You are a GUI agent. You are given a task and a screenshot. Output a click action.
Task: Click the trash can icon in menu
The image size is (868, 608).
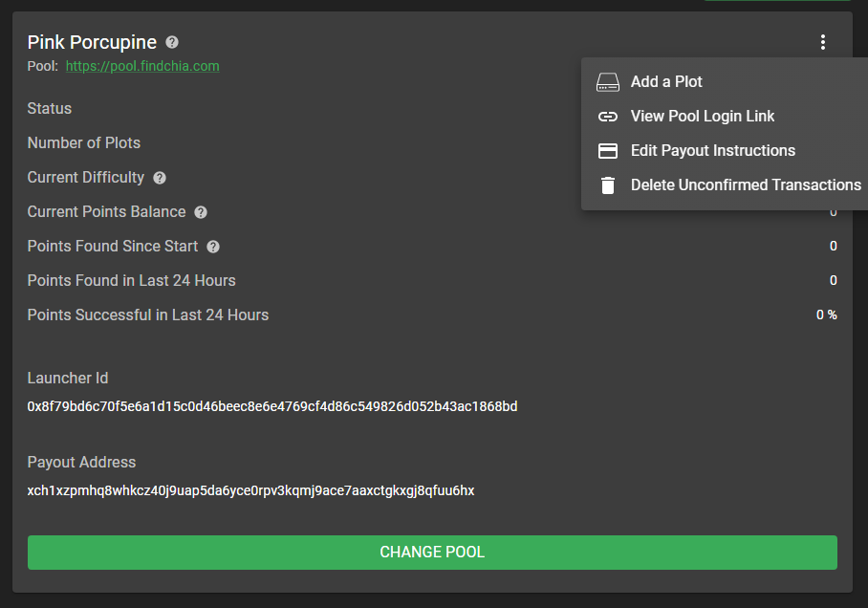[x=608, y=185]
